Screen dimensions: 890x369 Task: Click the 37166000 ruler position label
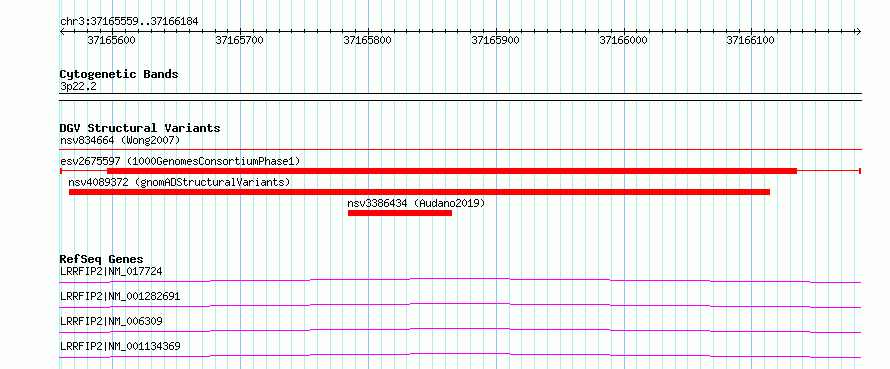tap(623, 40)
